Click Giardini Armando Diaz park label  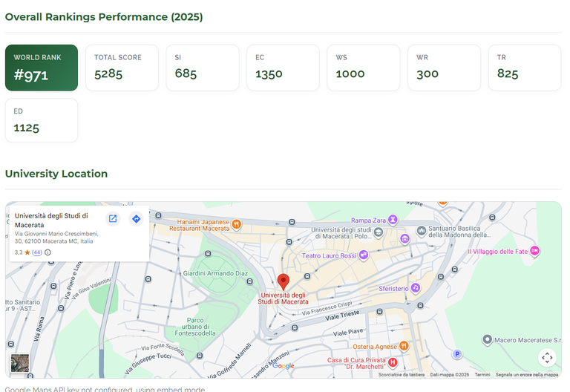215,273
